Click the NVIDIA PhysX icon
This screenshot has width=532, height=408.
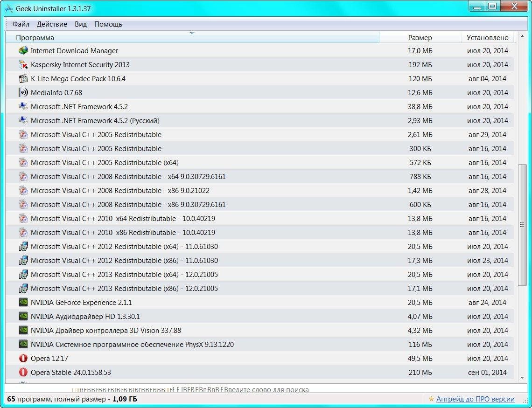(23, 344)
